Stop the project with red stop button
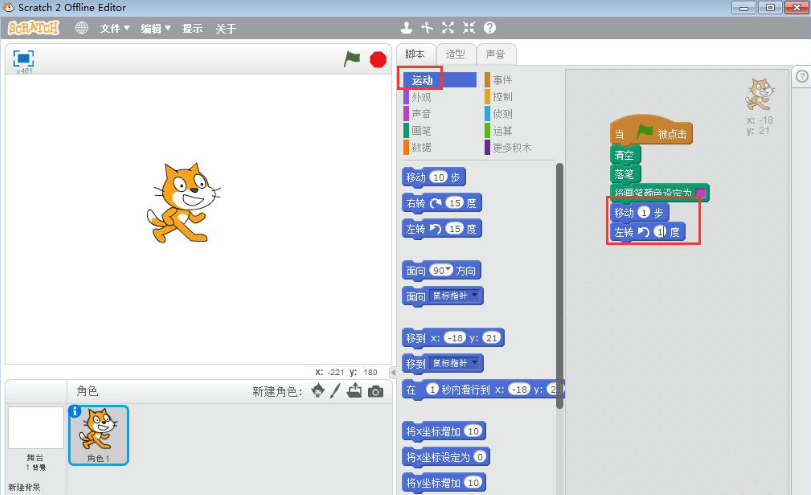The height and width of the screenshot is (495, 811). tap(378, 59)
